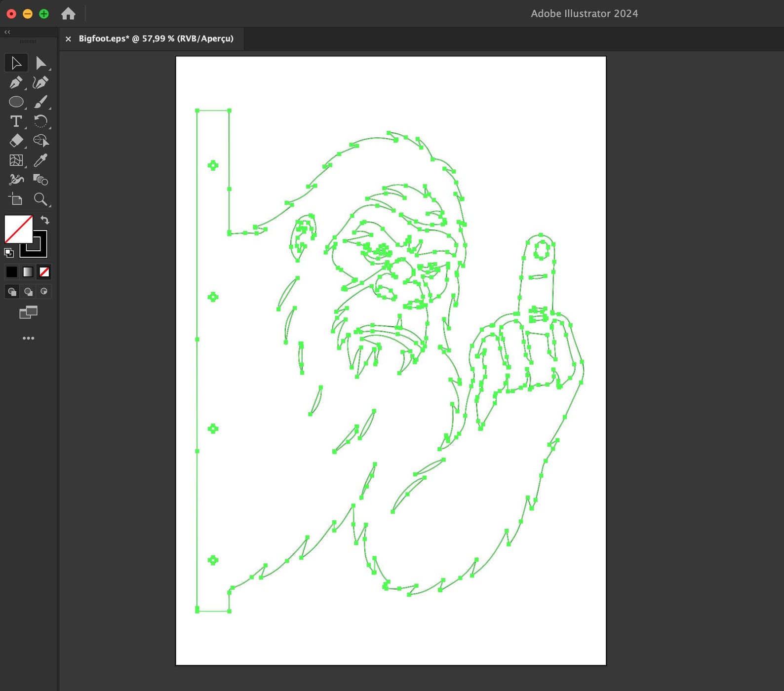Enable Draw Inside mode
Image resolution: width=784 pixels, height=691 pixels.
tap(44, 292)
